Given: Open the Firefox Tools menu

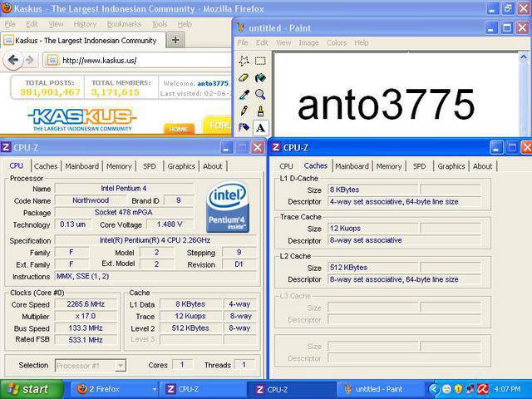Looking at the screenshot, I should (160, 24).
